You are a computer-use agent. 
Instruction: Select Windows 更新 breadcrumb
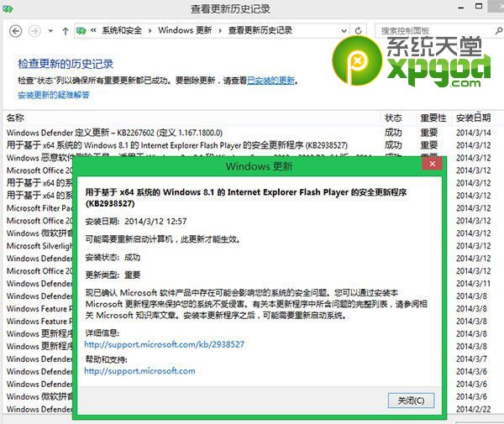[x=185, y=30]
